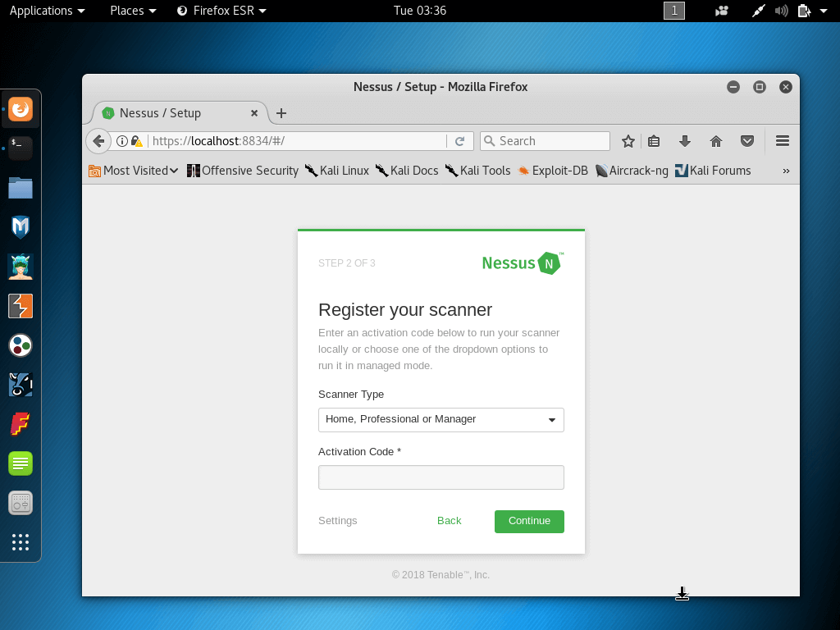
Task: Open the Files folder in dock
Action: 21,188
